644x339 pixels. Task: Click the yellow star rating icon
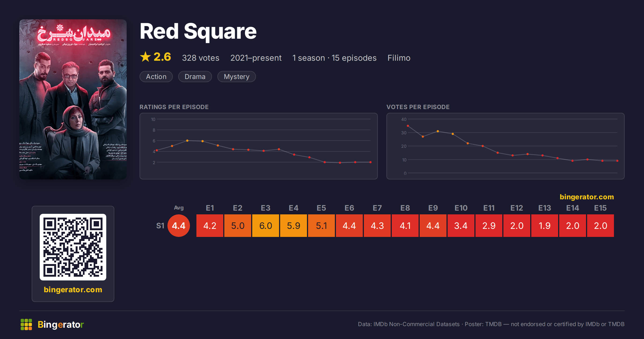[x=145, y=57]
